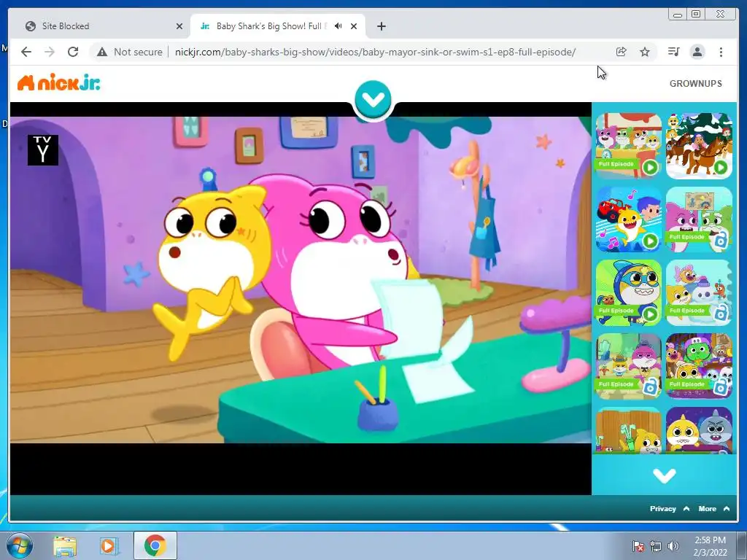Open Chrome three-dot menu
Screen dimensions: 747x560
pyautogui.click(x=721, y=52)
